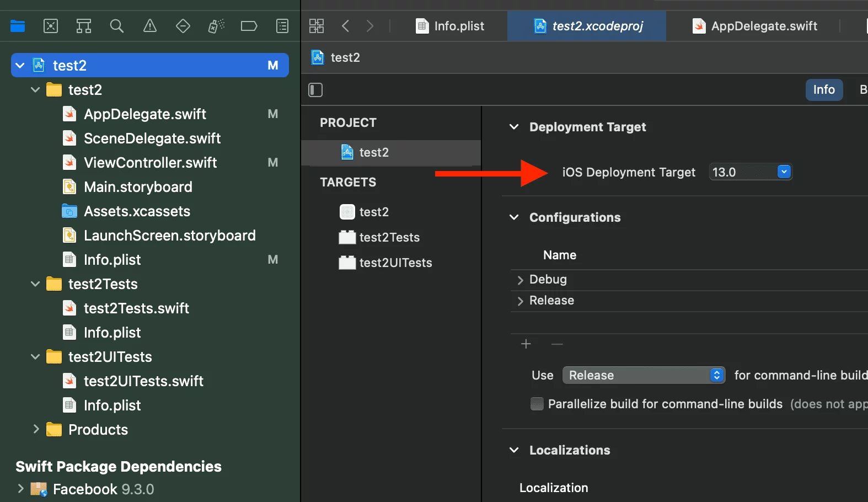The height and width of the screenshot is (502, 868).
Task: Expand the Facebook 9.3.0 package
Action: pos(20,489)
